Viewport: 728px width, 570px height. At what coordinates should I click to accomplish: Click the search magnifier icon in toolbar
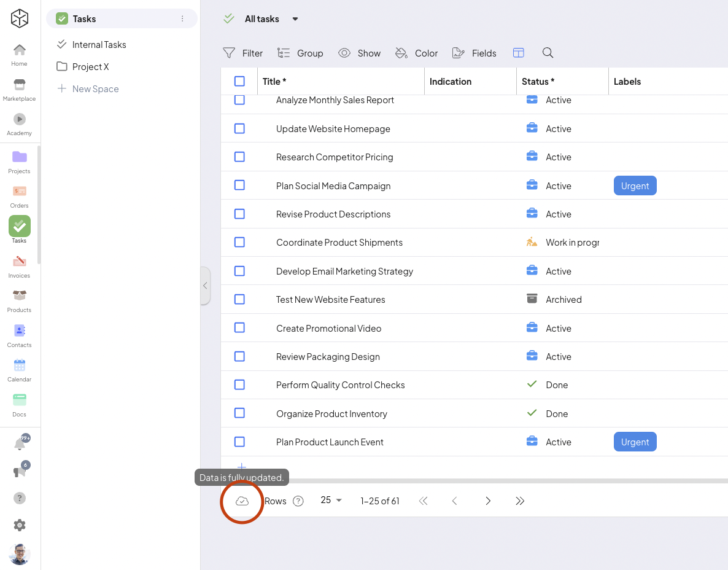click(548, 53)
